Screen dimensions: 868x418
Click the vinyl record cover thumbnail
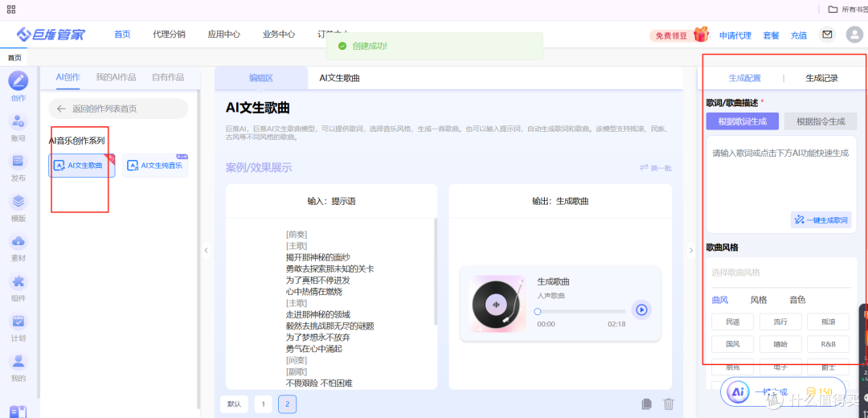click(497, 304)
